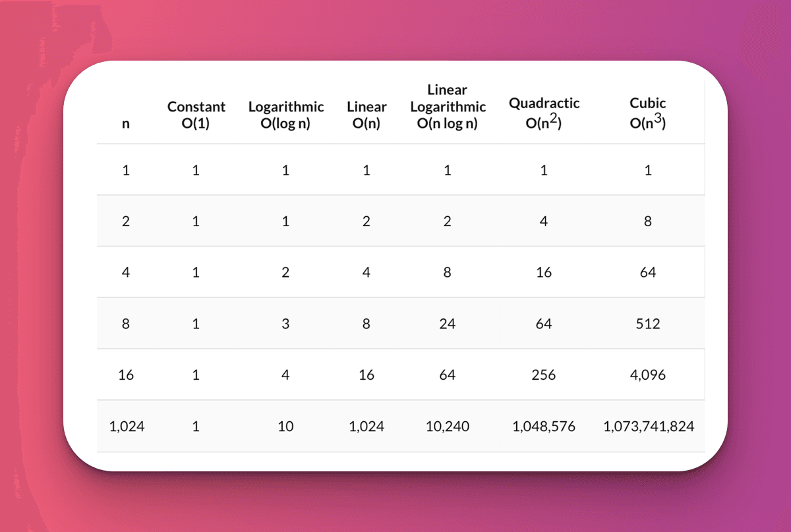This screenshot has width=791, height=532.
Task: Click the "Linear Logarithmic O(n log n)" header
Action: (448, 106)
